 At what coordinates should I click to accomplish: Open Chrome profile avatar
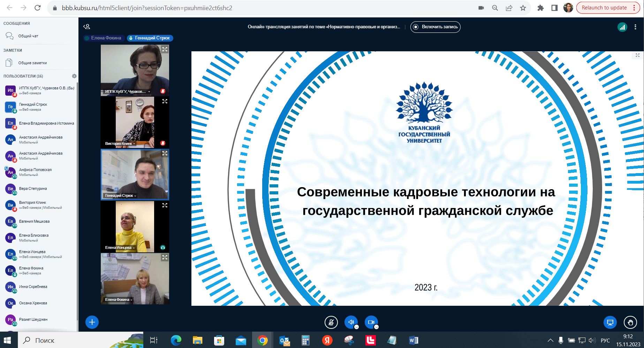(x=568, y=8)
